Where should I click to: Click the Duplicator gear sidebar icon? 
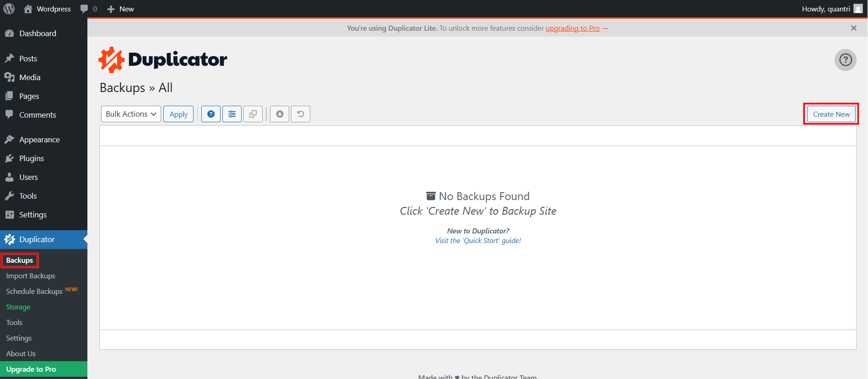point(9,239)
